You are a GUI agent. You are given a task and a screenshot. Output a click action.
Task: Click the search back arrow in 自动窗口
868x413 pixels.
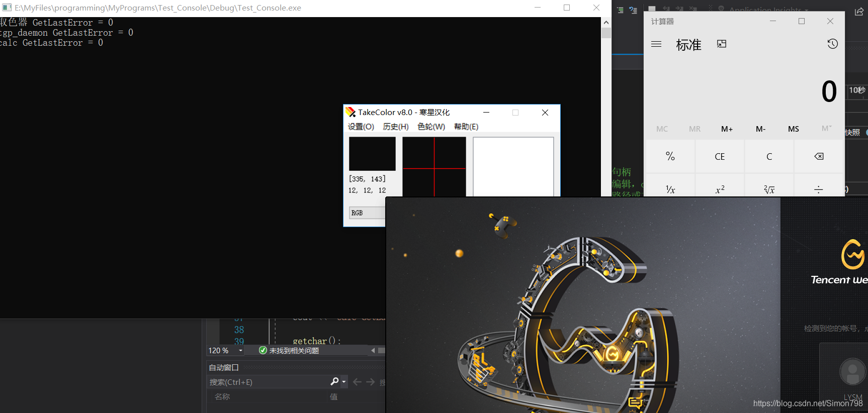point(357,382)
